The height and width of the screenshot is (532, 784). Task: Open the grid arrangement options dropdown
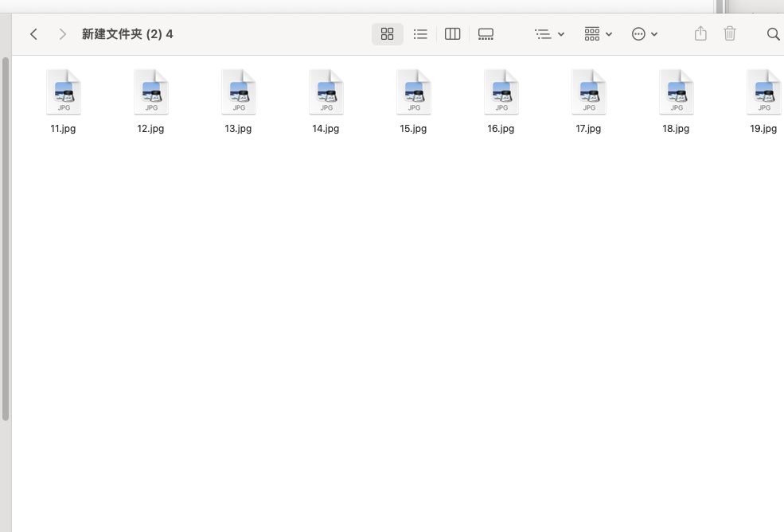[598, 34]
